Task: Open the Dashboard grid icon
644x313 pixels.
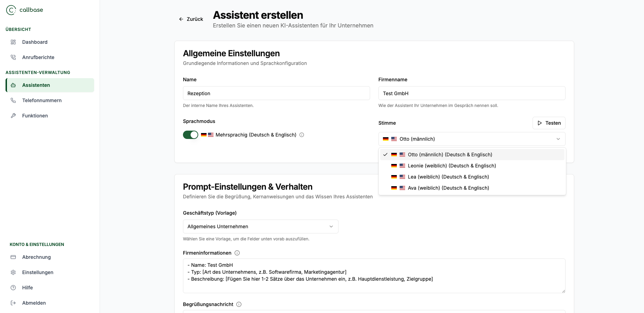Action: pos(13,42)
